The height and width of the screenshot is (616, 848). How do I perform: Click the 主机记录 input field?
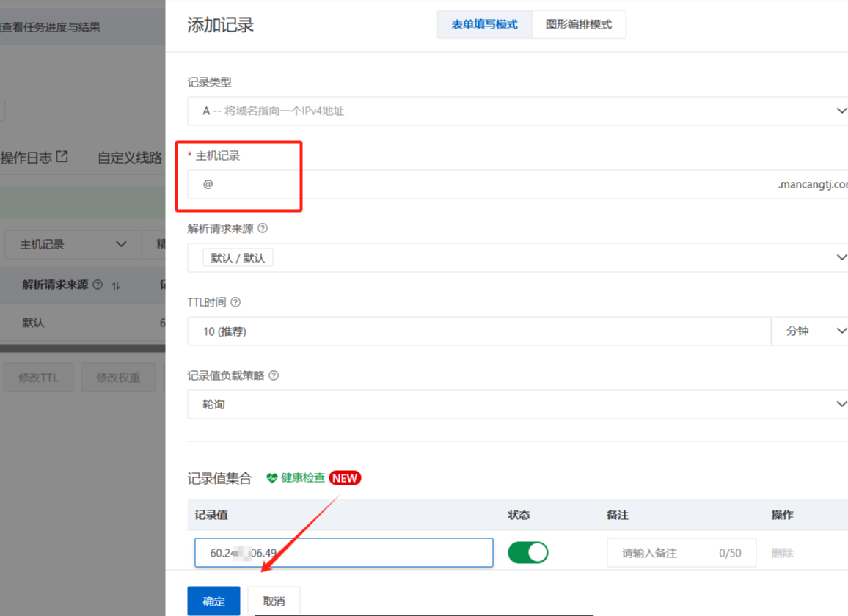coord(477,185)
